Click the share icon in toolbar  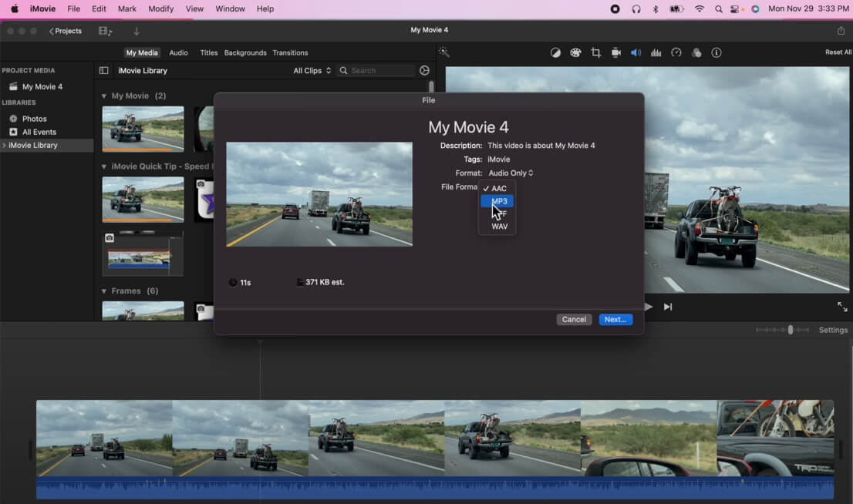(x=841, y=31)
